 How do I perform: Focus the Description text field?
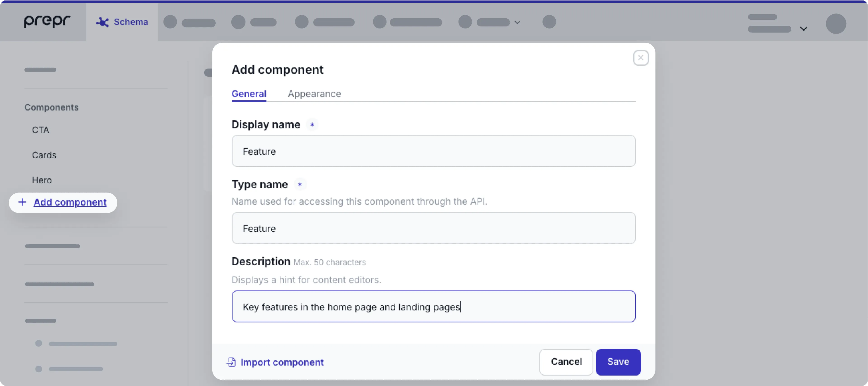click(x=433, y=306)
